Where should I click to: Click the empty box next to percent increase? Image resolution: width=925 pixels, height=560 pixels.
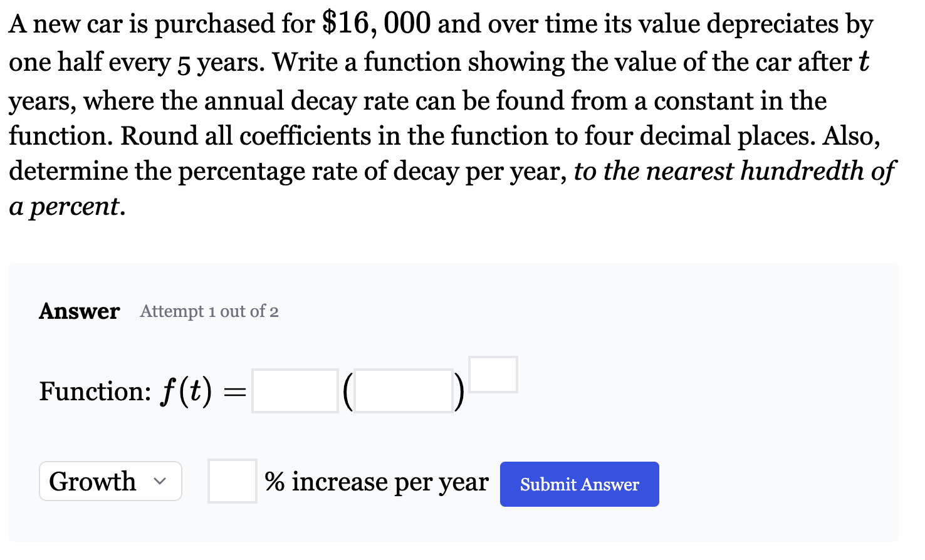click(x=232, y=481)
